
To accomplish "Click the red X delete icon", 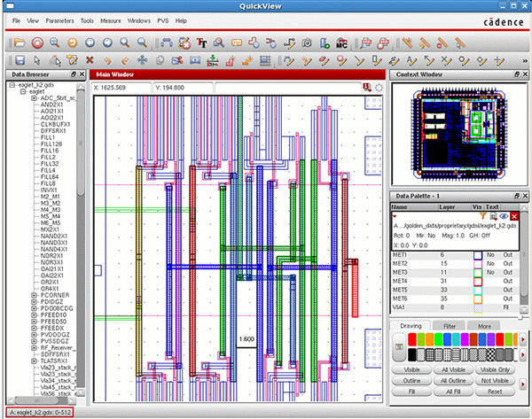I will (x=90, y=60).
